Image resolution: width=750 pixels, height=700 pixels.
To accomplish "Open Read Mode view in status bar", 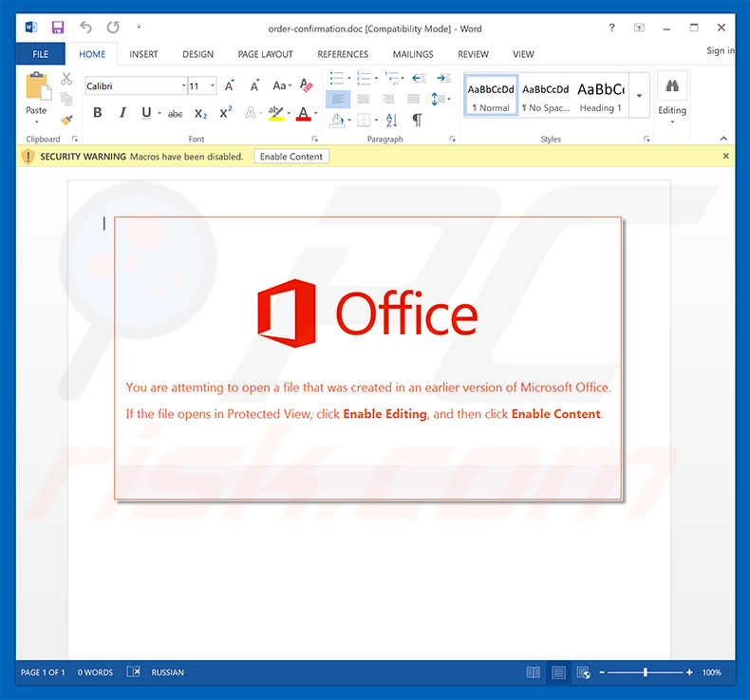I will coord(534,672).
